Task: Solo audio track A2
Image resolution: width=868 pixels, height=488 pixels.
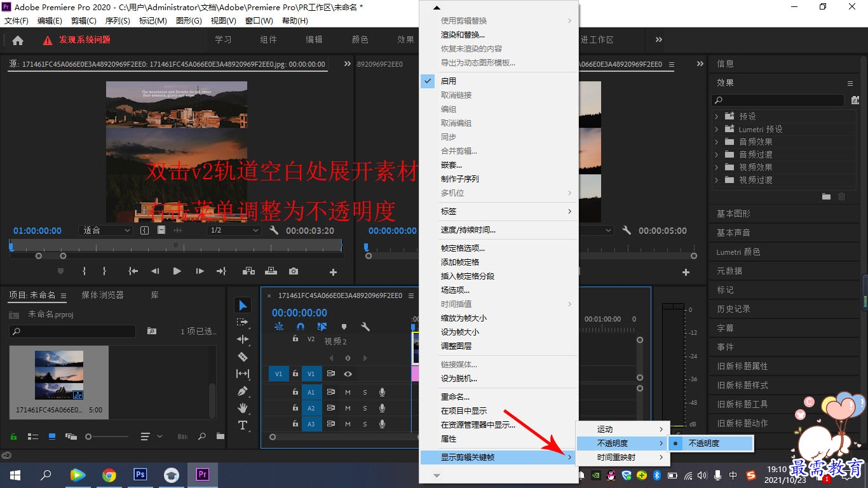Action: click(x=365, y=409)
